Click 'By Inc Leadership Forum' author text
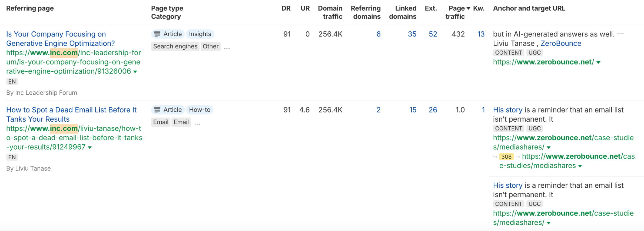644x231 pixels. (x=42, y=93)
